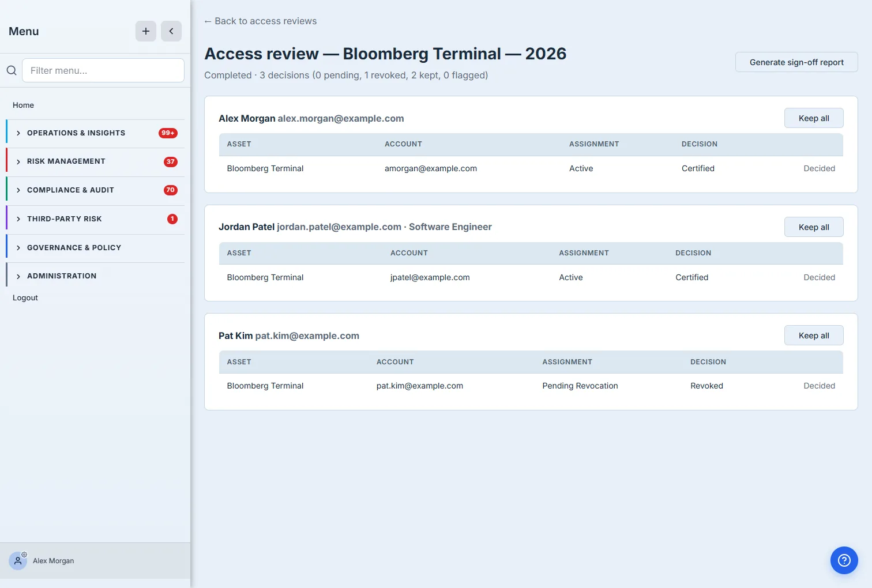Click Keep all for Pat Kim
Image resolution: width=872 pixels, height=588 pixels.
814,336
